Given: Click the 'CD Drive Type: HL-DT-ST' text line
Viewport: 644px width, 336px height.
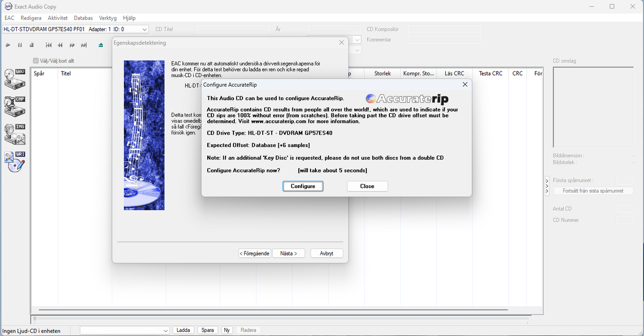Looking at the screenshot, I should (x=270, y=133).
